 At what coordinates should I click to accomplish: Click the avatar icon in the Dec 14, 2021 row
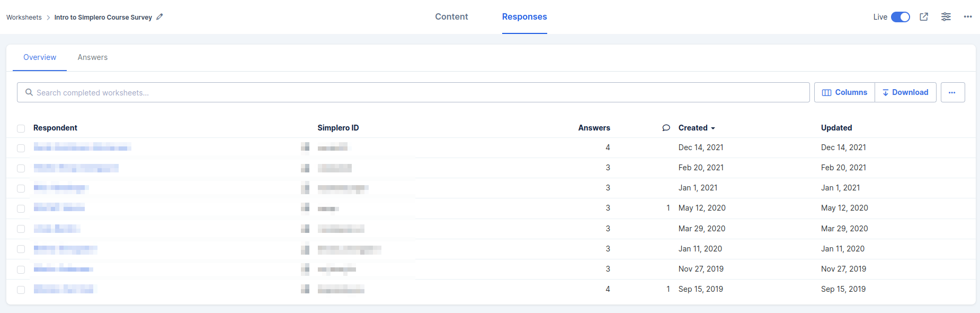(305, 147)
